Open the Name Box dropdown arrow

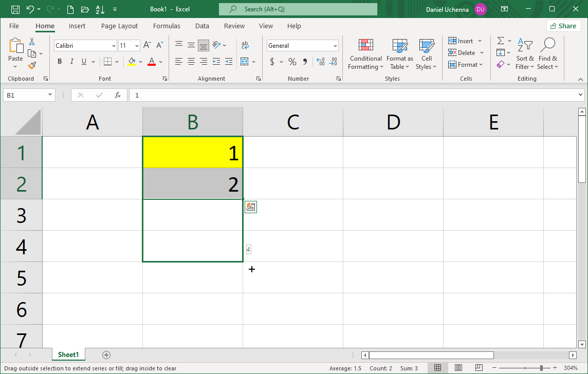pyautogui.click(x=50, y=95)
